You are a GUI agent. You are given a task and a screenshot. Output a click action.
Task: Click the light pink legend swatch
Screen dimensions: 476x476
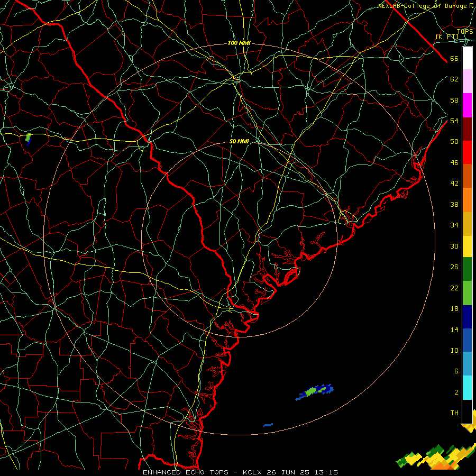[467, 81]
